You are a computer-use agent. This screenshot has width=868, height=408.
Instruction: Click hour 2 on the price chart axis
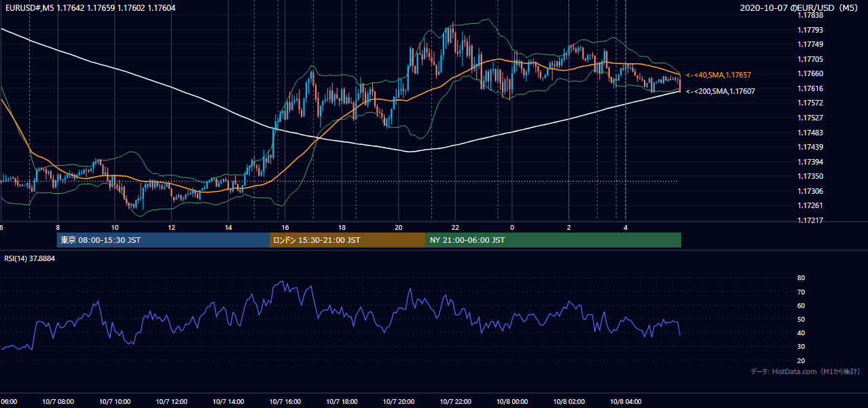[x=569, y=227]
